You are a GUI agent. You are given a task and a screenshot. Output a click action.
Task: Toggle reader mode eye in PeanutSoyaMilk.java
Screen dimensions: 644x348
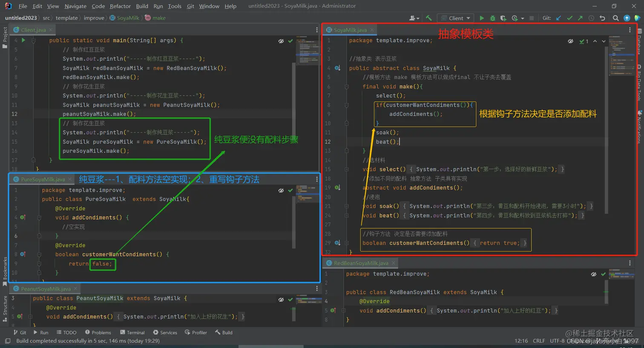[281, 300]
